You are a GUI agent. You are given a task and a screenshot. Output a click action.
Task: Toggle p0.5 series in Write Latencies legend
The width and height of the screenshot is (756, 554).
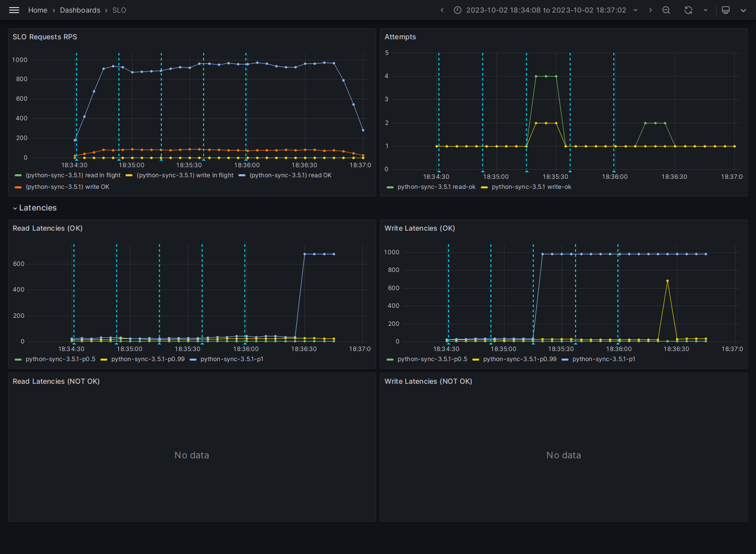click(x=432, y=359)
